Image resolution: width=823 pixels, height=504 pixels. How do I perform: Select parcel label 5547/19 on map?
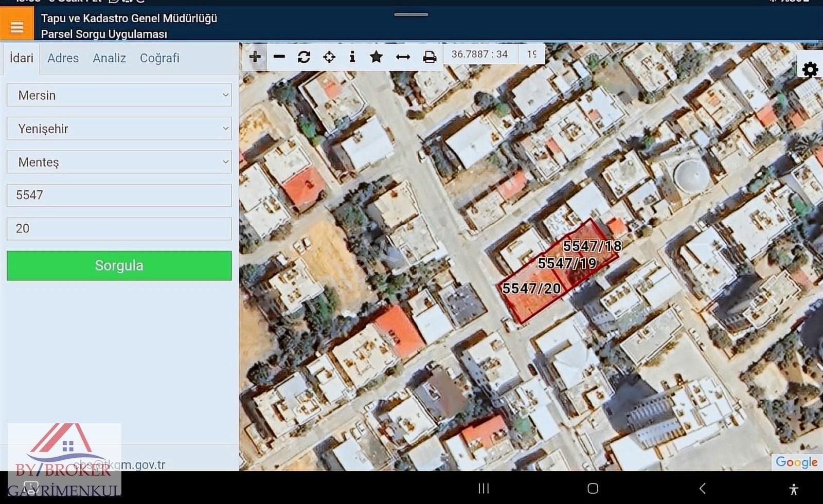click(x=567, y=263)
